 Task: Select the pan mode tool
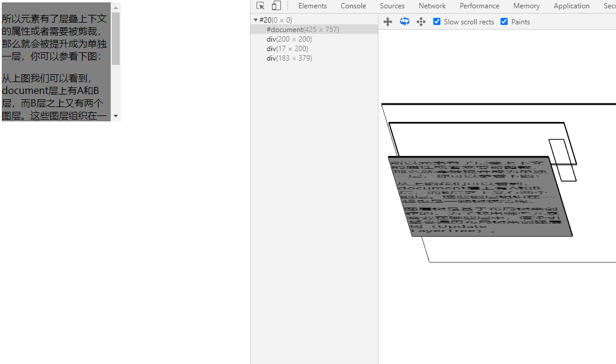387,22
